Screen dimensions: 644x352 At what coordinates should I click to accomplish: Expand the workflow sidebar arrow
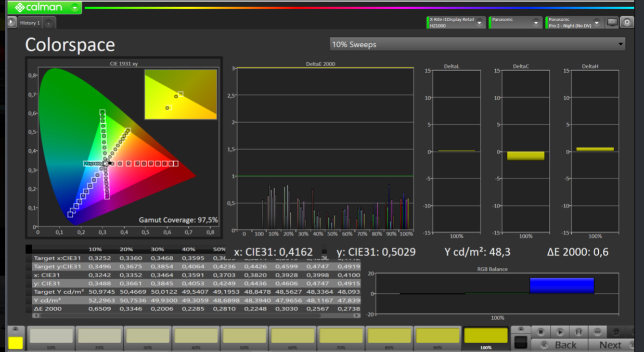click(11, 22)
